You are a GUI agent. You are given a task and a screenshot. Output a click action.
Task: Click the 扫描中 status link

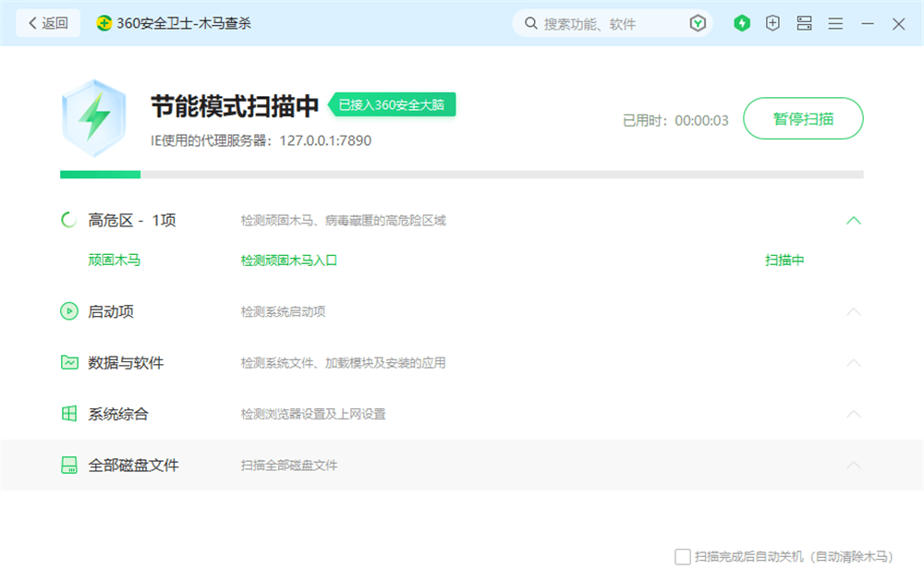(784, 260)
